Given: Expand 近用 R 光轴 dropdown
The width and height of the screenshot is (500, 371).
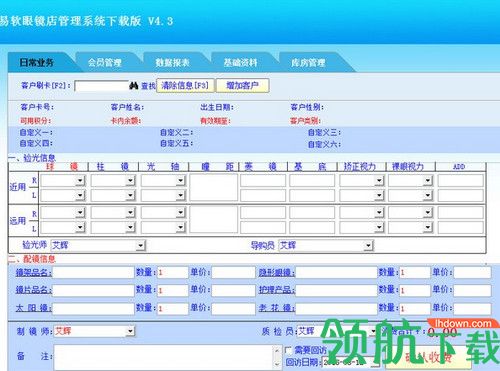Looking at the screenshot, I should point(180,181).
